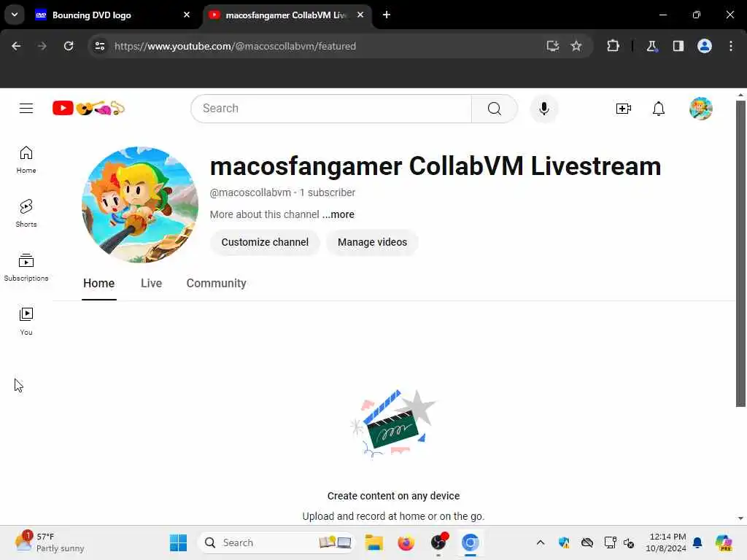The height and width of the screenshot is (560, 747).
Task: Click the @macoscollabvm handle text
Action: (250, 192)
